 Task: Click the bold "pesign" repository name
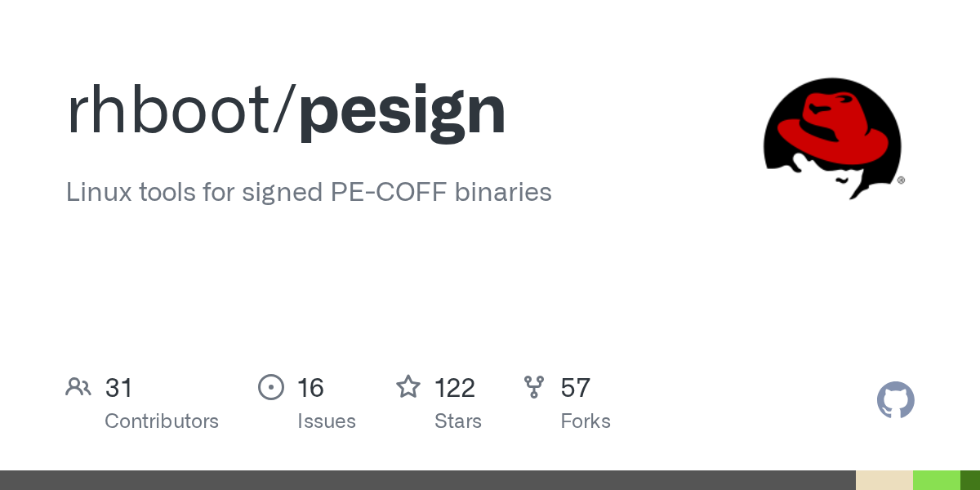click(402, 111)
